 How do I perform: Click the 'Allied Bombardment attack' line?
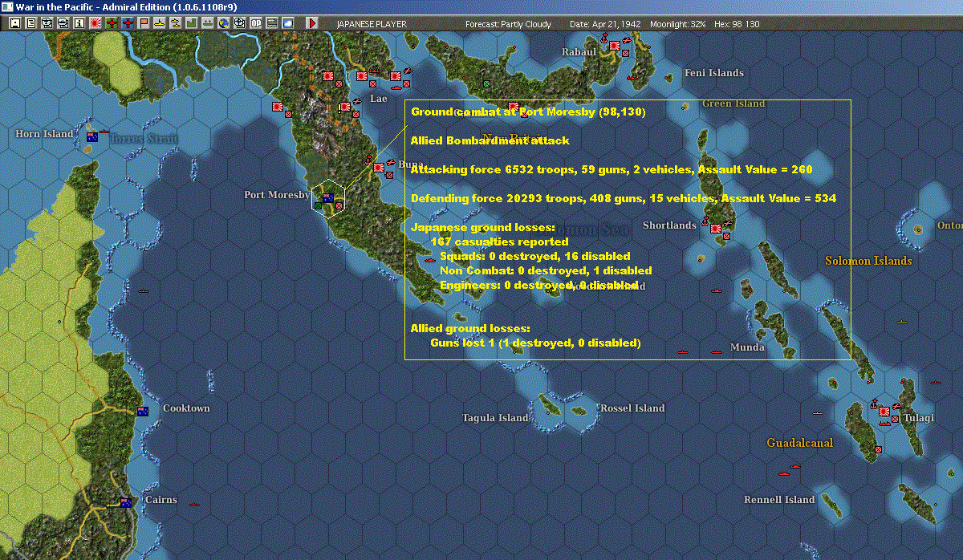coord(490,140)
